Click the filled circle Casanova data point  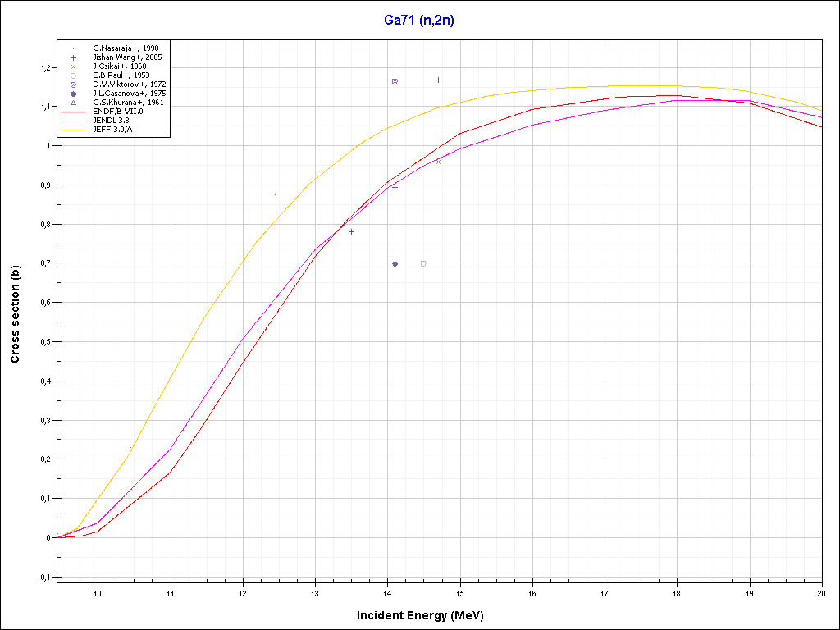(x=395, y=263)
